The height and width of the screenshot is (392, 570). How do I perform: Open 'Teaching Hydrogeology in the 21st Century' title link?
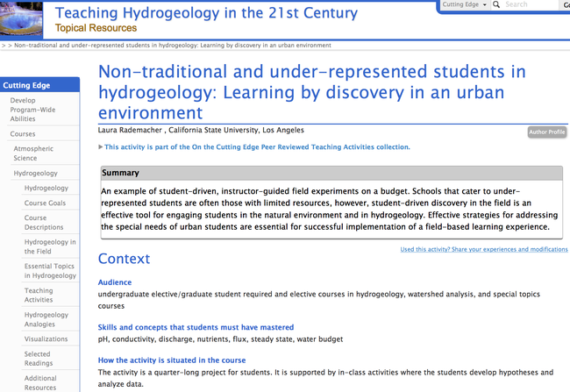click(x=205, y=12)
